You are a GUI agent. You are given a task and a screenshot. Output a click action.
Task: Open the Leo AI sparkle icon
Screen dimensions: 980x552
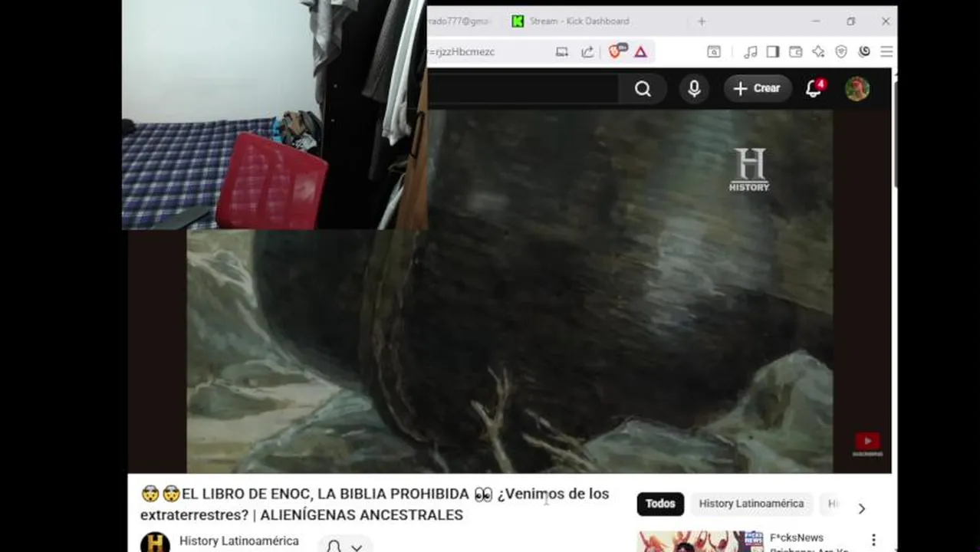[818, 52]
